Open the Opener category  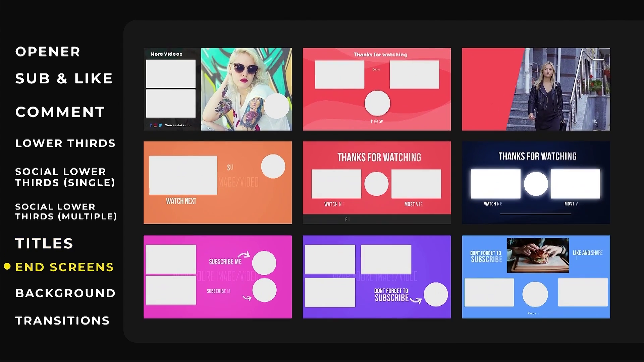point(48,52)
